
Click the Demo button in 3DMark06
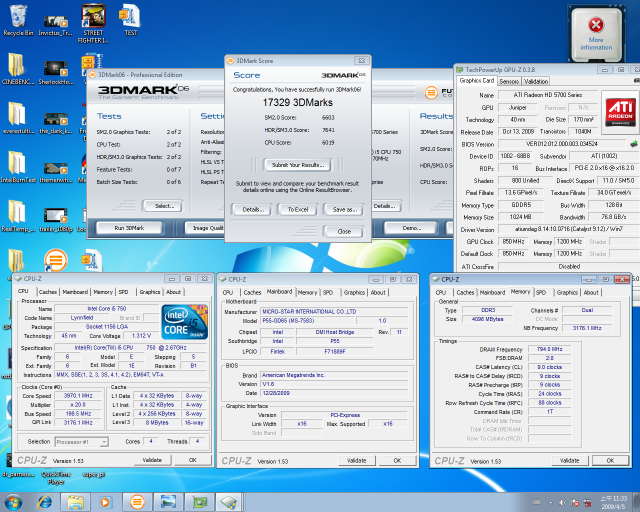411,228
